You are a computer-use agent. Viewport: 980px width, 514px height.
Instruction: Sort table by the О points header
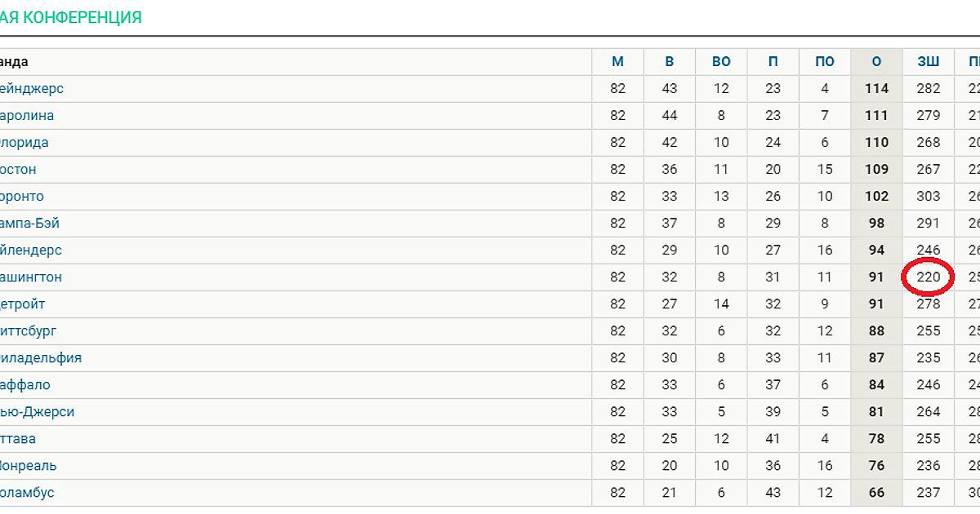tap(876, 61)
